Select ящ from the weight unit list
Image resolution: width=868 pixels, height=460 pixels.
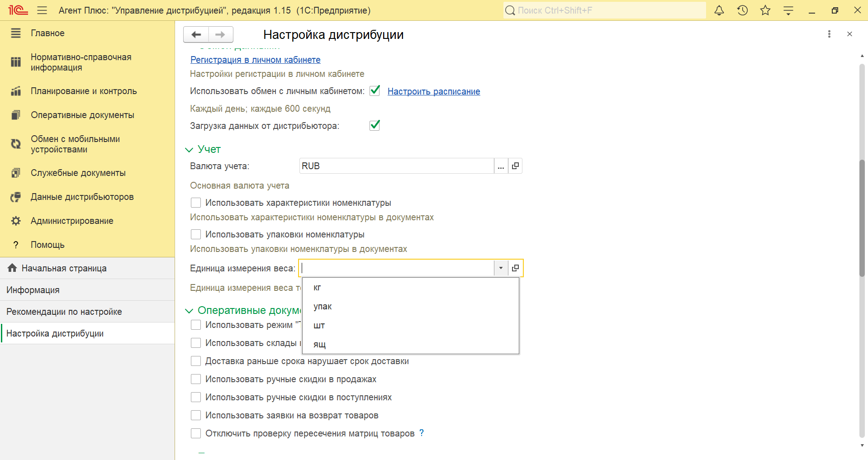[x=410, y=344]
